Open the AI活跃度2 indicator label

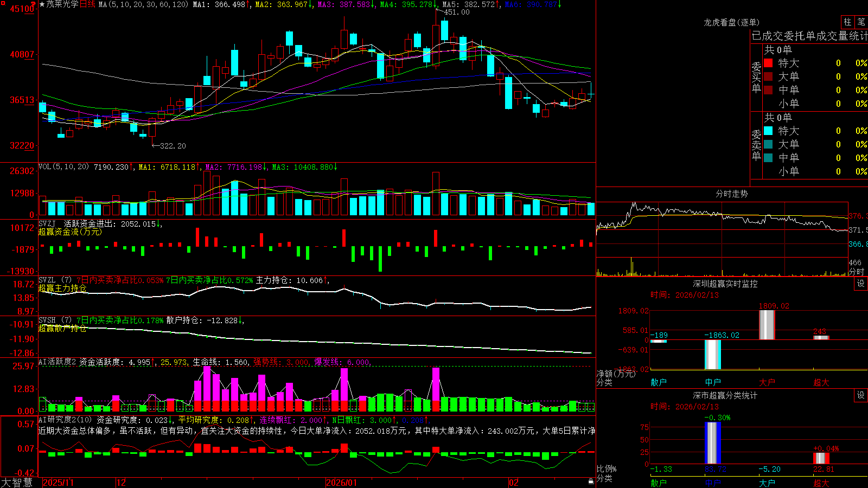tap(58, 362)
